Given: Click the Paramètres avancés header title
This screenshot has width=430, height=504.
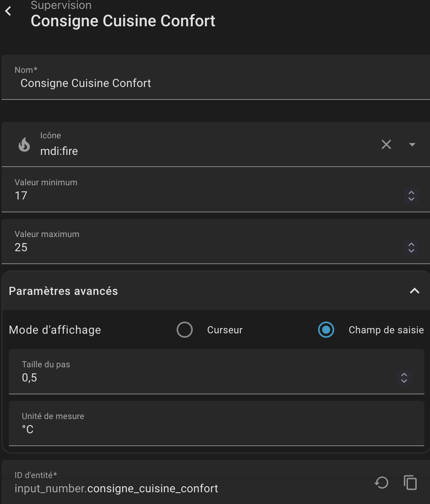Looking at the screenshot, I should [x=63, y=291].
